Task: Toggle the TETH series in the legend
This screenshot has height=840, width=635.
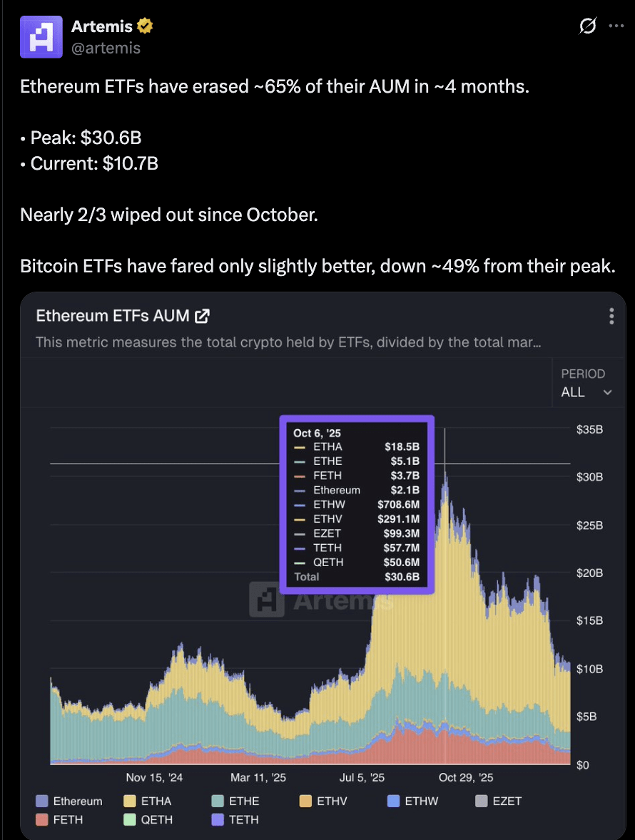Action: pos(235,819)
